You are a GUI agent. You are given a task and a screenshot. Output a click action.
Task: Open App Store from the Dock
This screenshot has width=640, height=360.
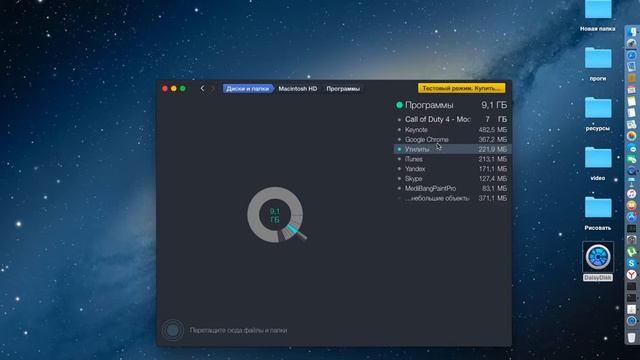(x=632, y=217)
